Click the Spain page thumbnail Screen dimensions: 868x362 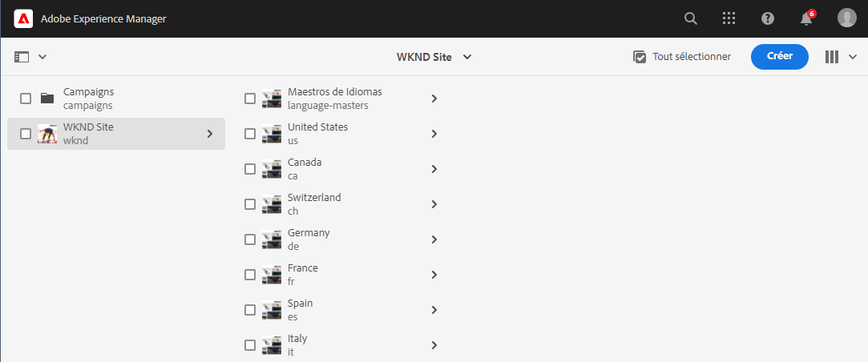[x=272, y=310]
